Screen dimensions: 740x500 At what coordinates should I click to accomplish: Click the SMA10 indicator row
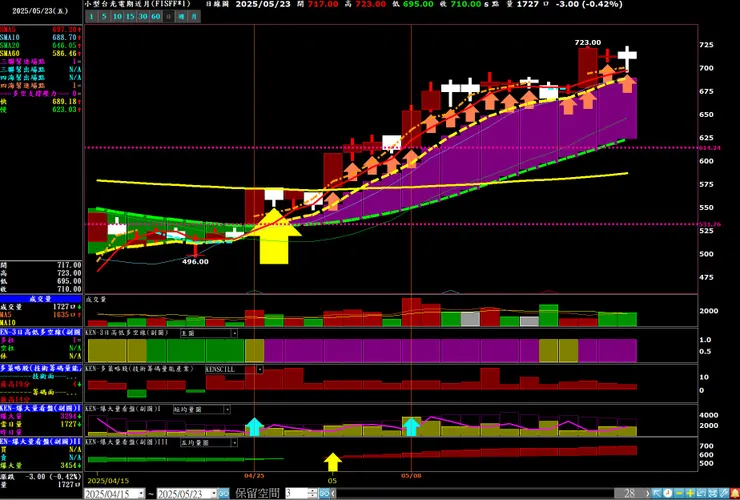click(x=41, y=37)
